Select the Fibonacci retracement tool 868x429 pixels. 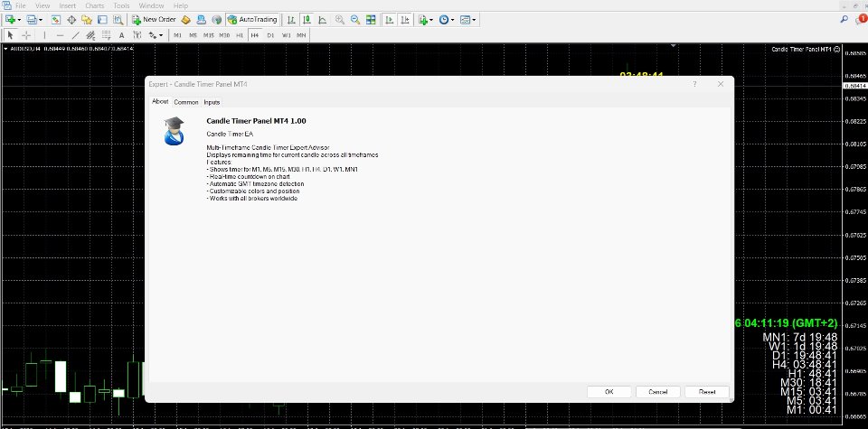[x=107, y=35]
